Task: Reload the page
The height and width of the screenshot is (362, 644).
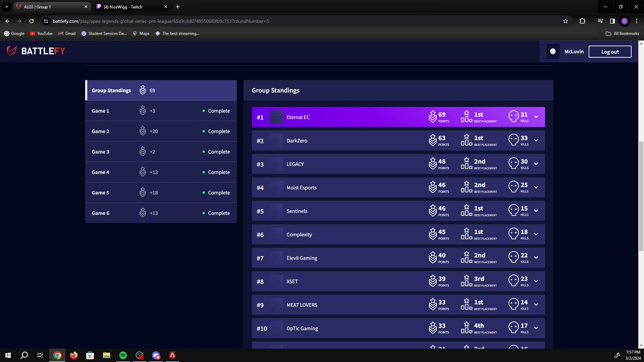Action: 32,21
